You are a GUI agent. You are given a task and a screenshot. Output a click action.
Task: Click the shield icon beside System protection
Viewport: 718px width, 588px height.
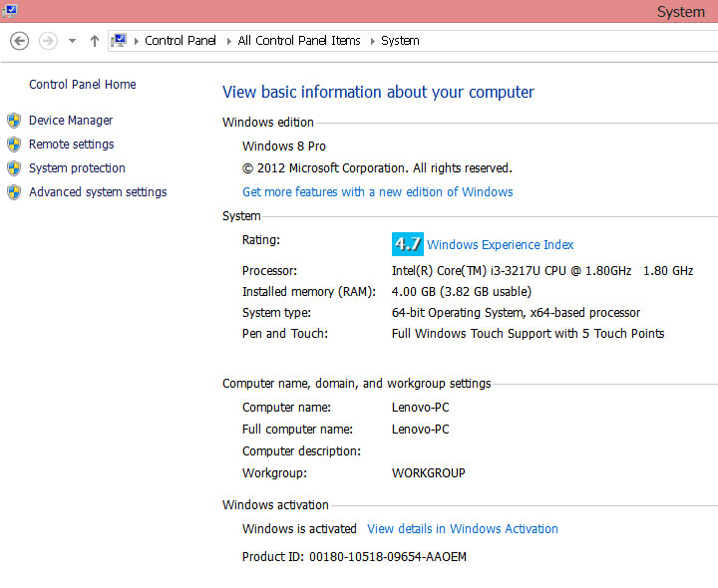14,168
